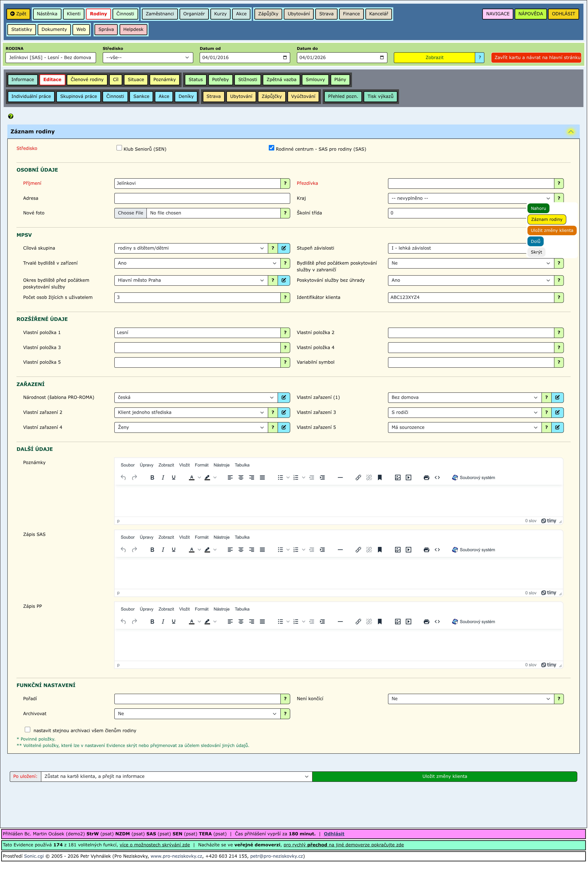Tick the 'nastavit stejnou archivaci všem členům rodiny' checkbox
Screen dimensions: 588x869
28,730
